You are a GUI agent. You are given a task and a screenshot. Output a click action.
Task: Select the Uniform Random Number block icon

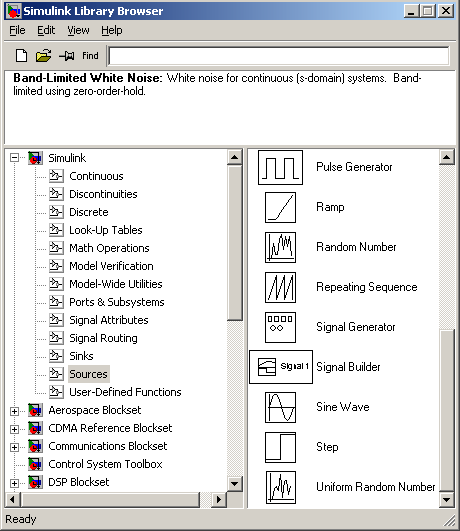(x=280, y=487)
